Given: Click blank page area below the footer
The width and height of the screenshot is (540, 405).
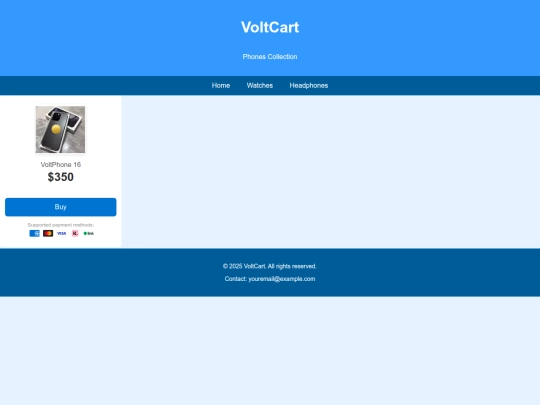Looking at the screenshot, I should click(x=270, y=351).
